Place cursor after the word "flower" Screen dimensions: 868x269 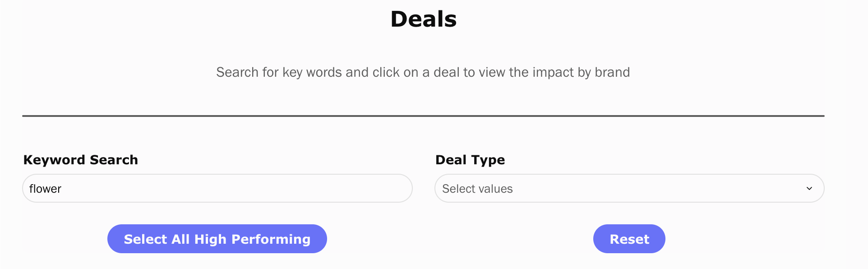(x=62, y=189)
